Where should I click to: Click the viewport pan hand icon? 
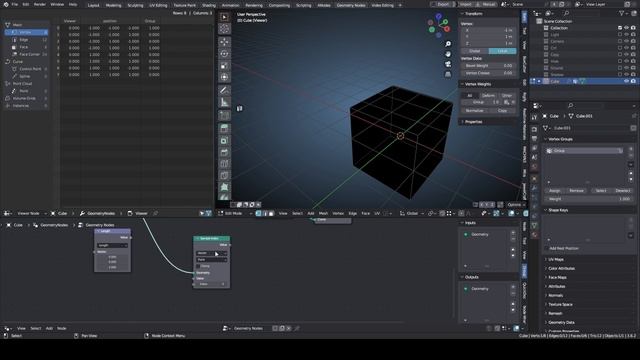pyautogui.click(x=448, y=54)
